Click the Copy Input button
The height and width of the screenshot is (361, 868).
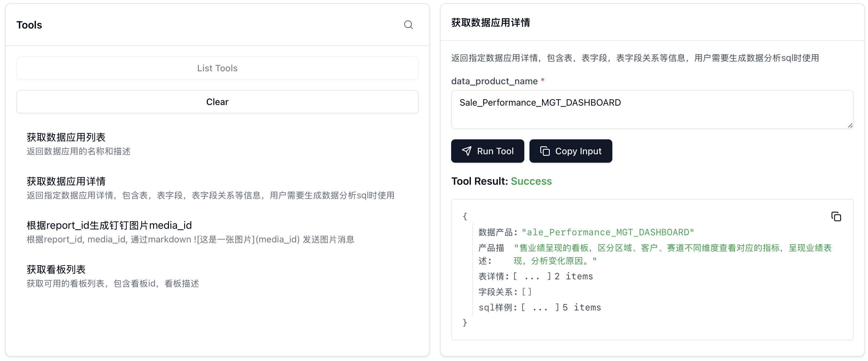coord(570,151)
